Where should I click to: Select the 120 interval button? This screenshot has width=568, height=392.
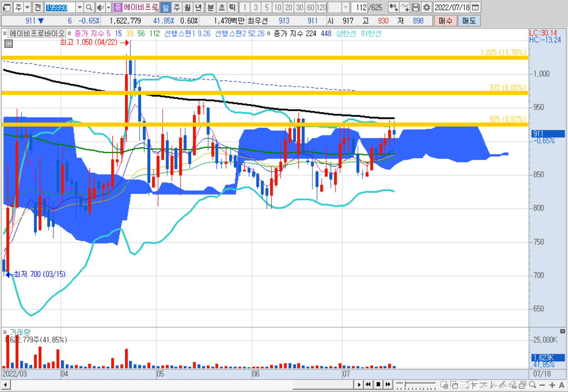pos(322,7)
